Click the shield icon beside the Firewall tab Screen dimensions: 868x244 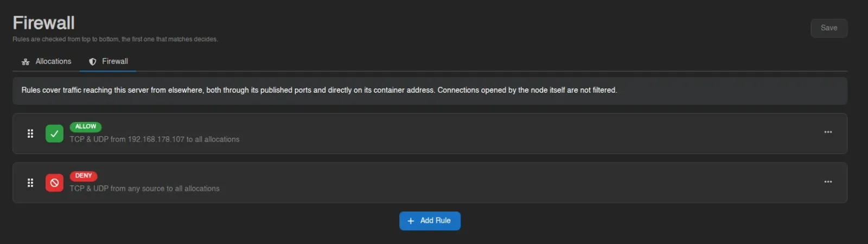pos(93,62)
